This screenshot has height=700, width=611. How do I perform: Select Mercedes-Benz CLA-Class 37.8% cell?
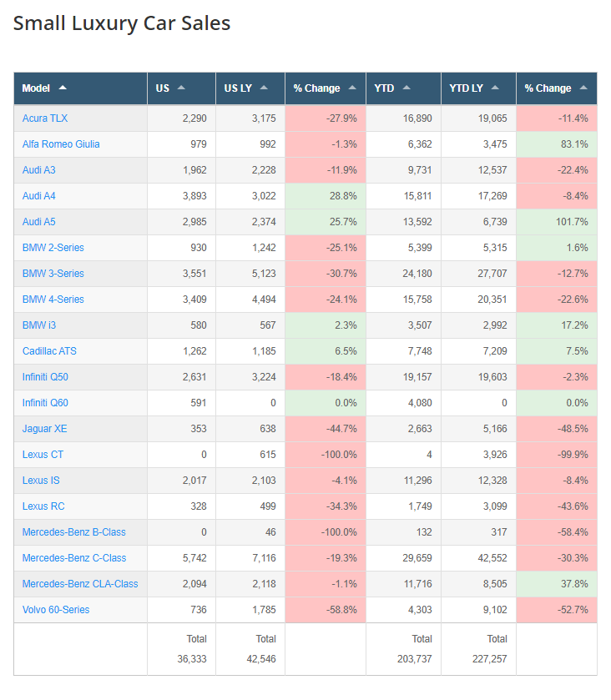click(x=557, y=584)
